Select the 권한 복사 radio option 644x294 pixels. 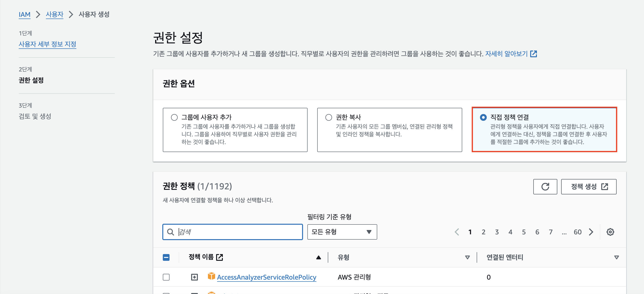click(328, 117)
